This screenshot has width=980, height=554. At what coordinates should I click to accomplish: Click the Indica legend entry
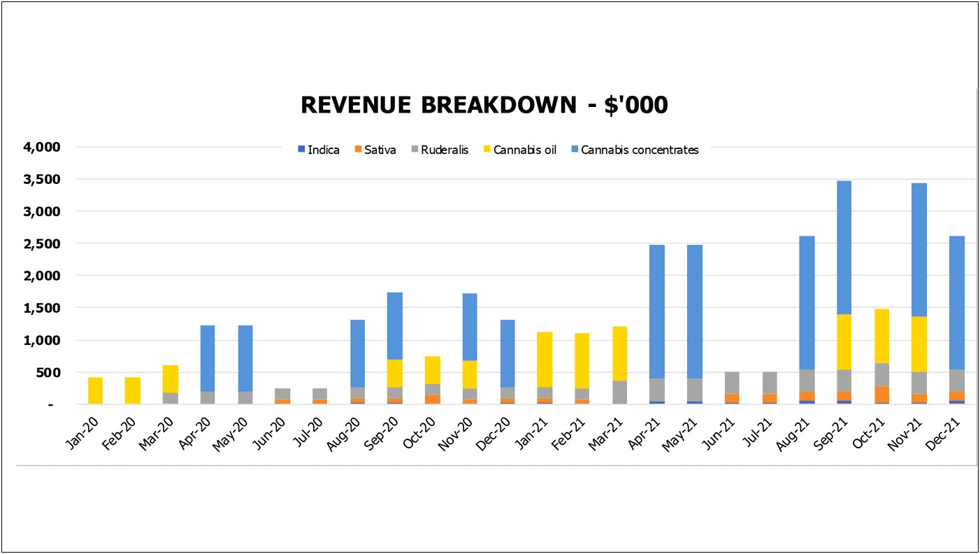(x=319, y=150)
